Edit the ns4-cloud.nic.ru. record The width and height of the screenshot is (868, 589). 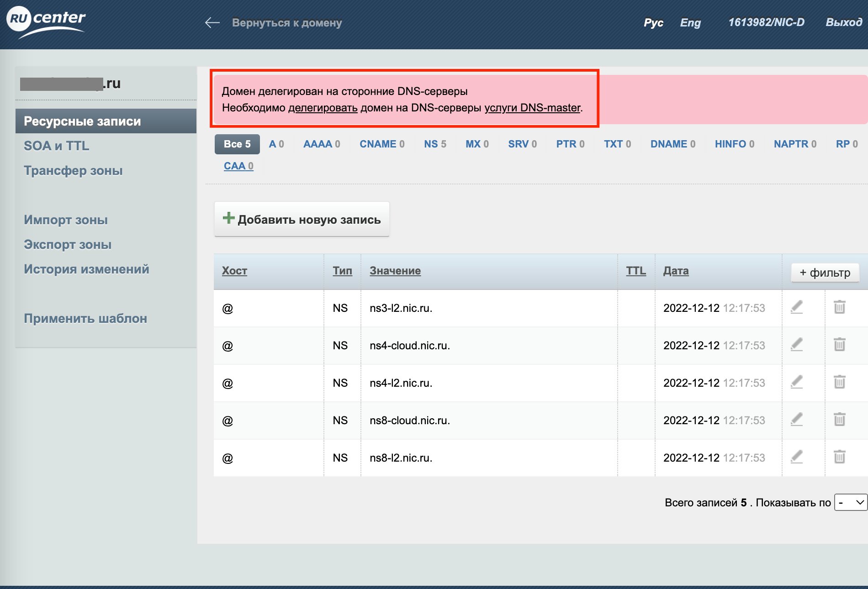[797, 345]
